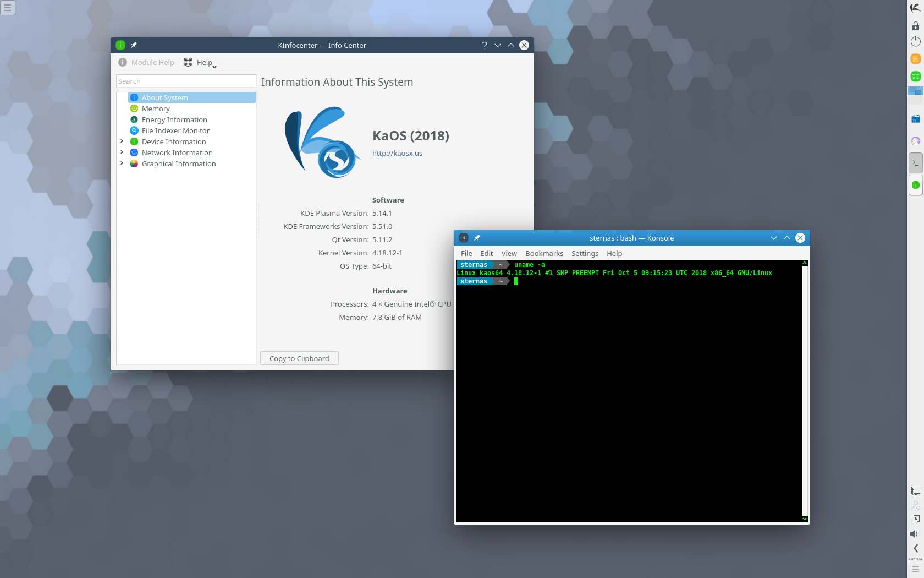Viewport: 924px width, 578px height.
Task: Open the Konsole Settings menu
Action: click(x=585, y=253)
